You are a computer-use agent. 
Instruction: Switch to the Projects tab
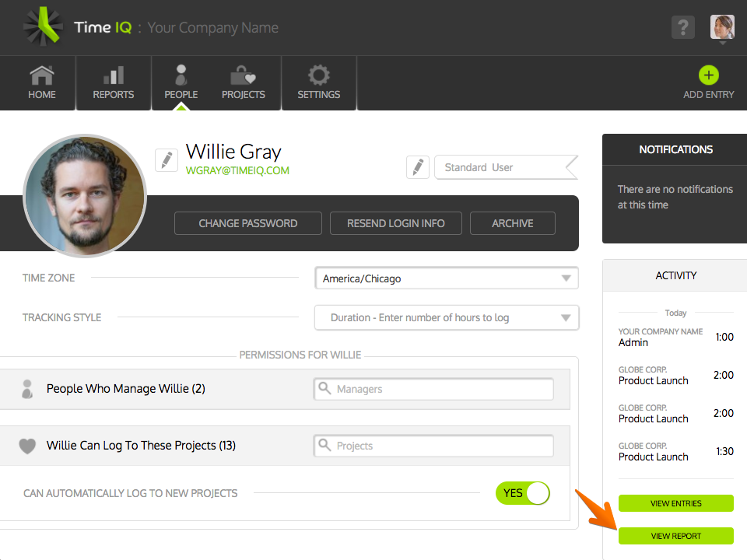pyautogui.click(x=244, y=83)
